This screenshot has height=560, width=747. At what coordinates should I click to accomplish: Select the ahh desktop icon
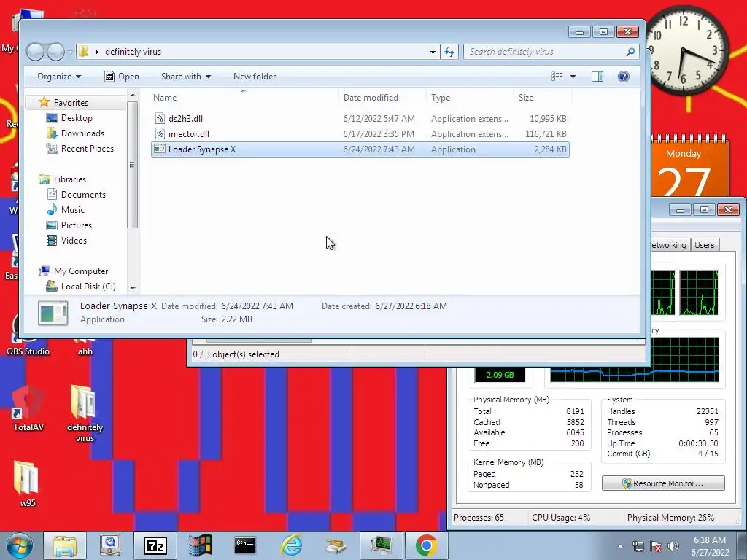pos(85,348)
